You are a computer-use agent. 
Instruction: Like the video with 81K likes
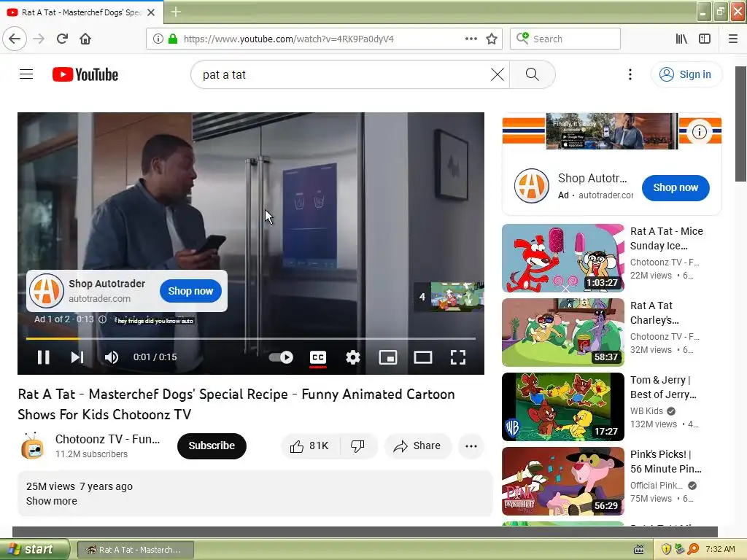309,446
